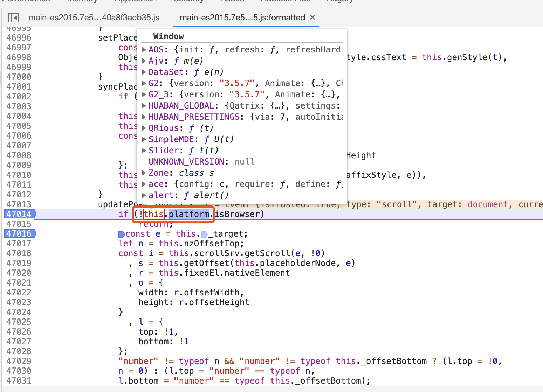Toggle the navigator sidebar panel icon
This screenshot has height=392, width=543.
point(13,17)
